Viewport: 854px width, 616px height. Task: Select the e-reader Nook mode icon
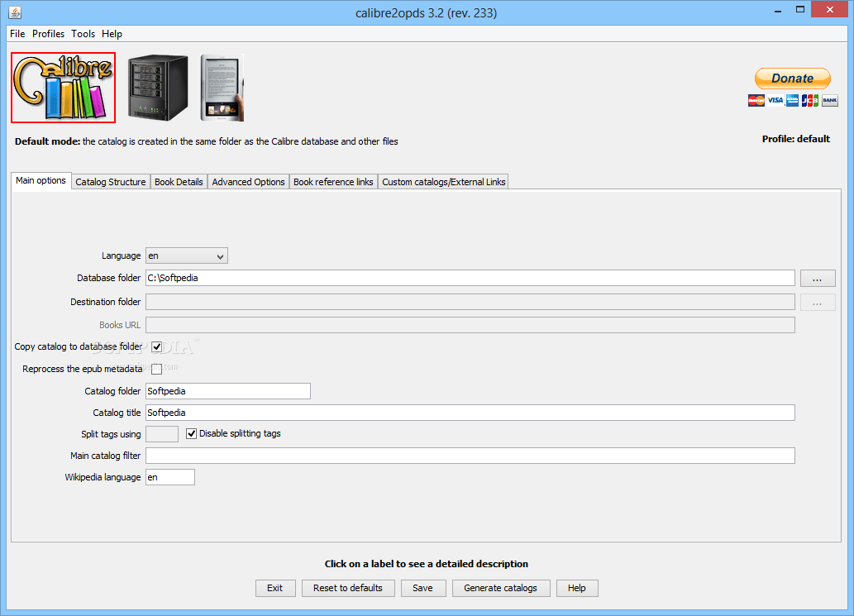click(222, 88)
